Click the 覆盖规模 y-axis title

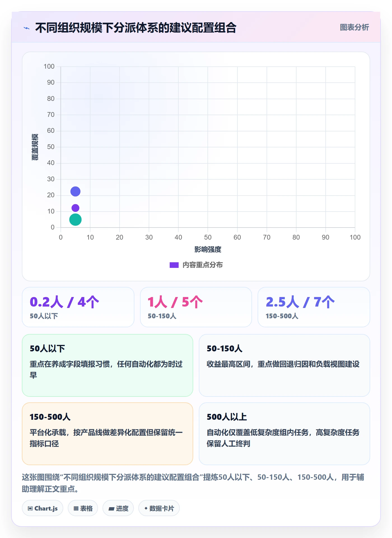35,147
